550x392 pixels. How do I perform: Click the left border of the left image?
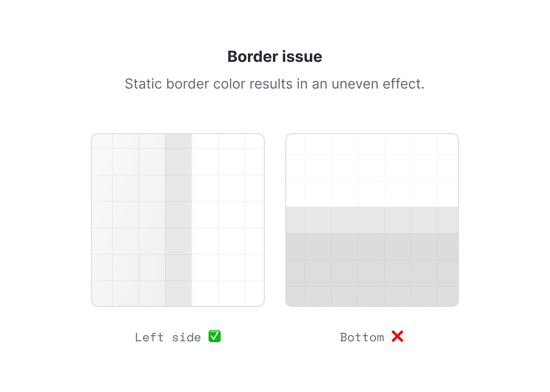92,220
